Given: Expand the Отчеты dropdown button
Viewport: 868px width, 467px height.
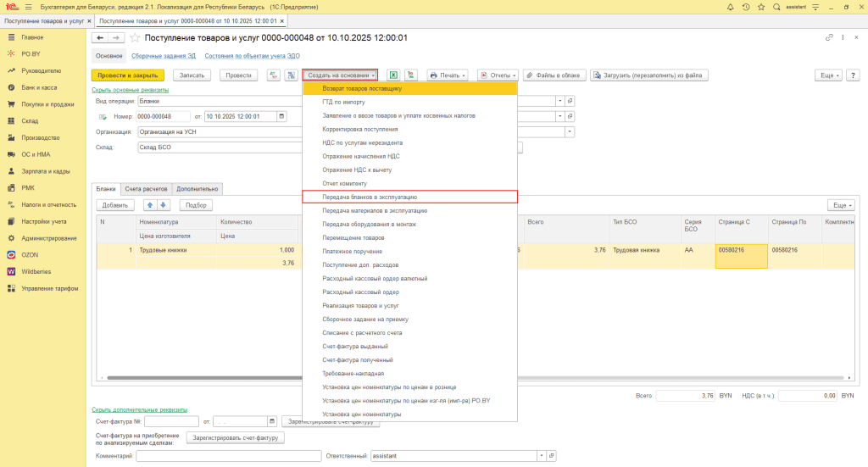Looking at the screenshot, I should [x=498, y=75].
